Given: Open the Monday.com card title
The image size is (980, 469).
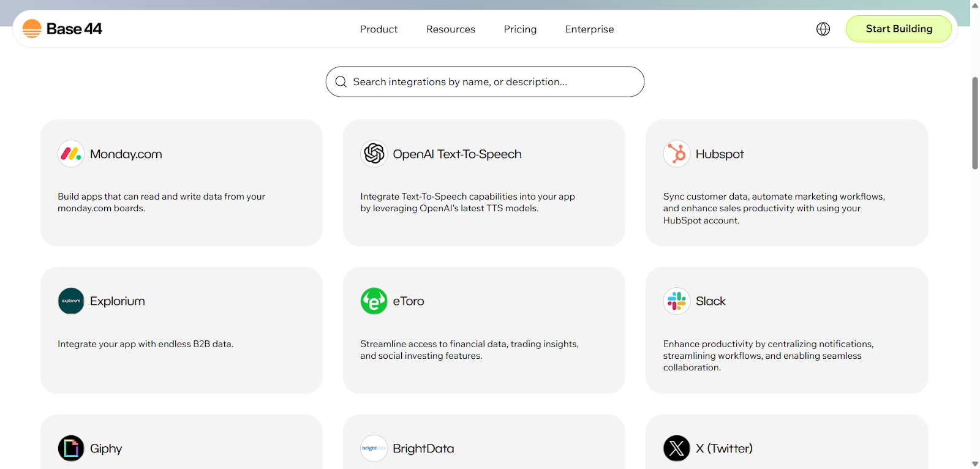Looking at the screenshot, I should click(126, 154).
